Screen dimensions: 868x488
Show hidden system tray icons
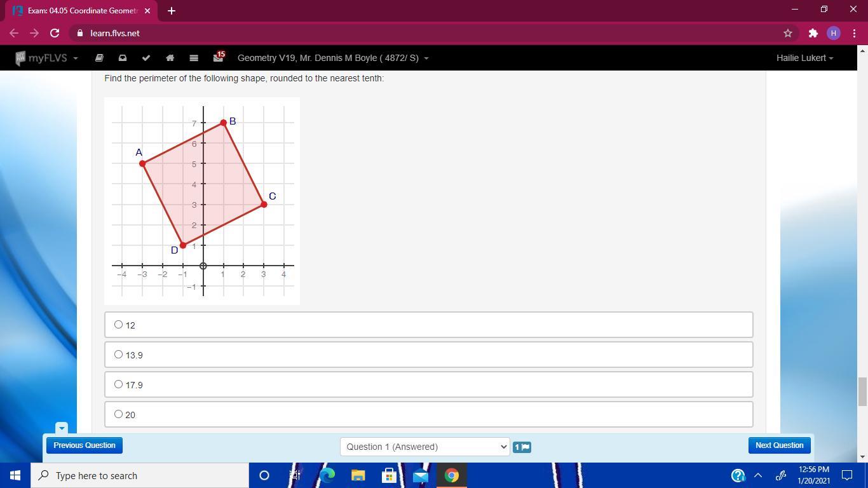tap(758, 475)
